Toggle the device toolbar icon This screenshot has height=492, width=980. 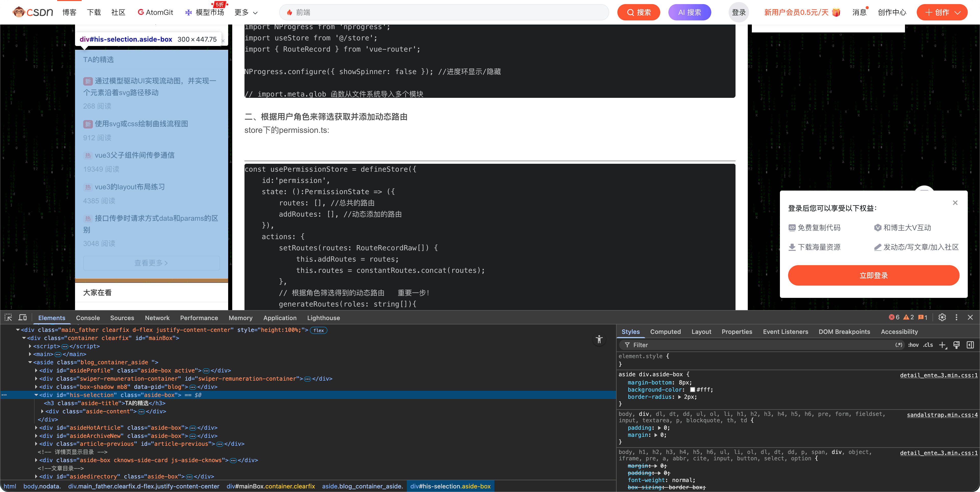click(x=23, y=318)
